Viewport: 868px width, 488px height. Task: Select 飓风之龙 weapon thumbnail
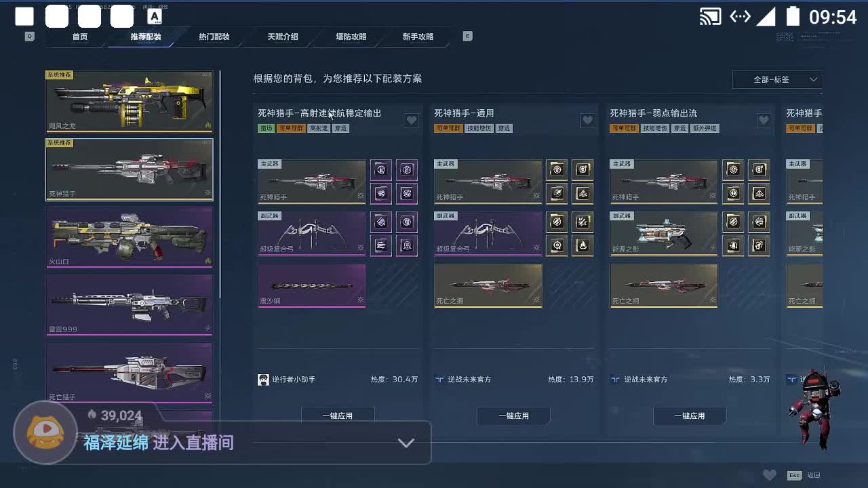click(x=130, y=102)
